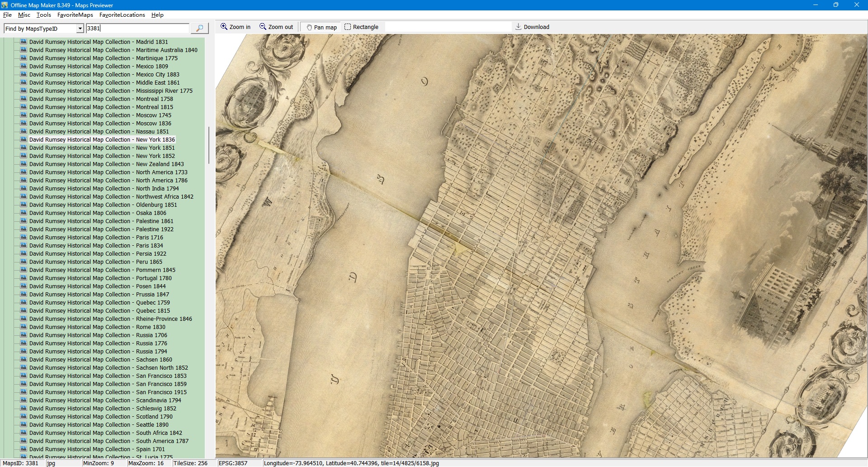Click the map list vertical scrollbar thumb
Viewport: 868px width, 467px height.
click(x=208, y=145)
